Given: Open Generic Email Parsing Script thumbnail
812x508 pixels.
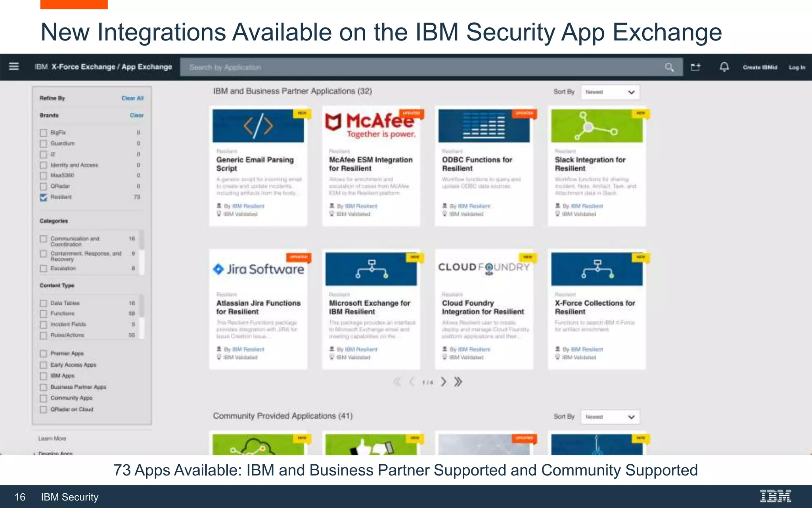Looking at the screenshot, I should (x=258, y=126).
